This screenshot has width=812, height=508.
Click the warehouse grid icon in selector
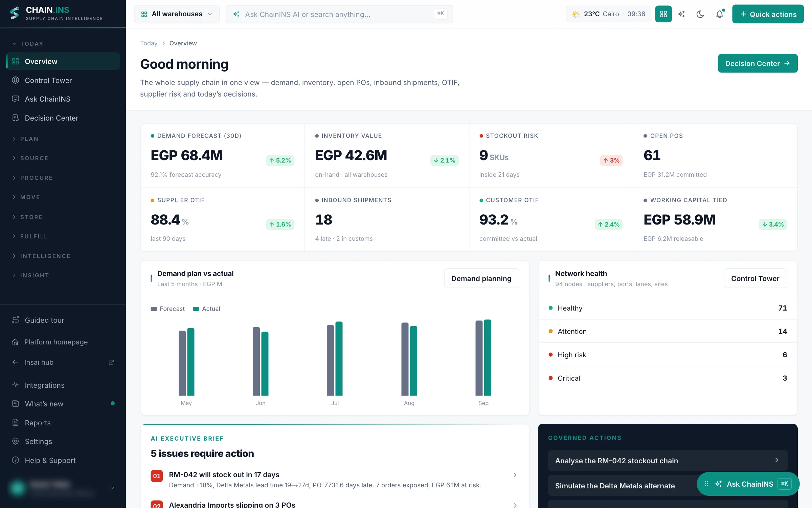click(x=144, y=14)
